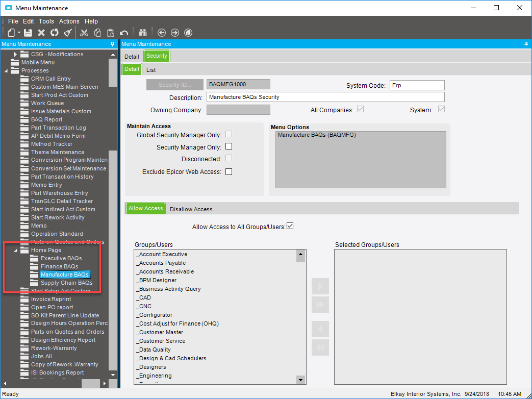Image resolution: width=532 pixels, height=399 pixels.
Task: Click the folder icon beside Mobile Menu
Action: [15, 62]
